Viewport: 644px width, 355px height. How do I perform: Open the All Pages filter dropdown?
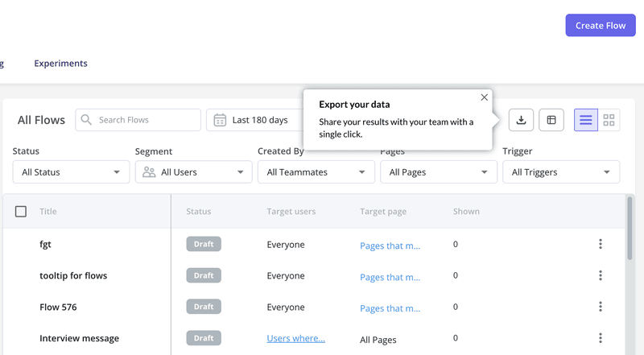(x=438, y=172)
